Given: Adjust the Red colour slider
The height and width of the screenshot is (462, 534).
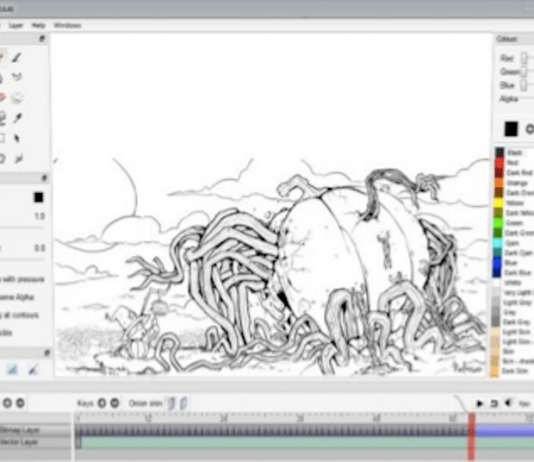Looking at the screenshot, I should (x=525, y=58).
